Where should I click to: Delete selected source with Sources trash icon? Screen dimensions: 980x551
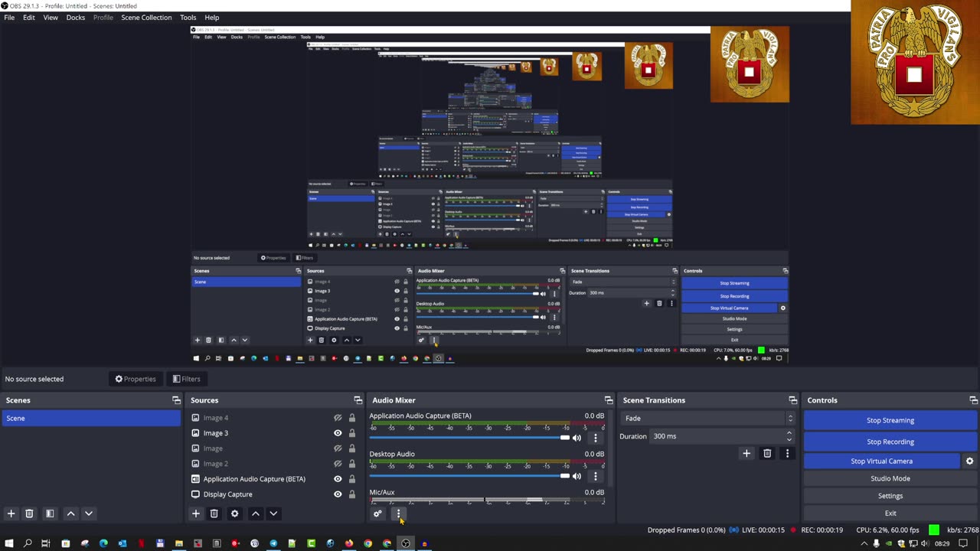click(214, 514)
